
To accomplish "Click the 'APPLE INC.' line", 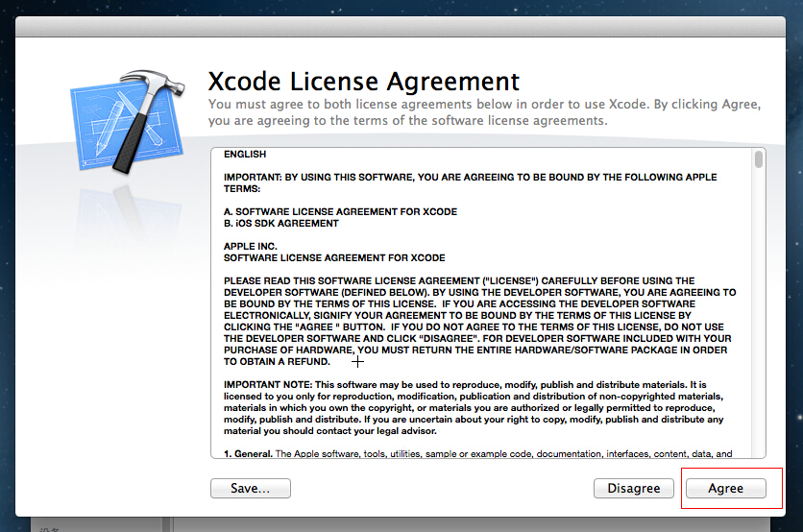I will tap(251, 246).
